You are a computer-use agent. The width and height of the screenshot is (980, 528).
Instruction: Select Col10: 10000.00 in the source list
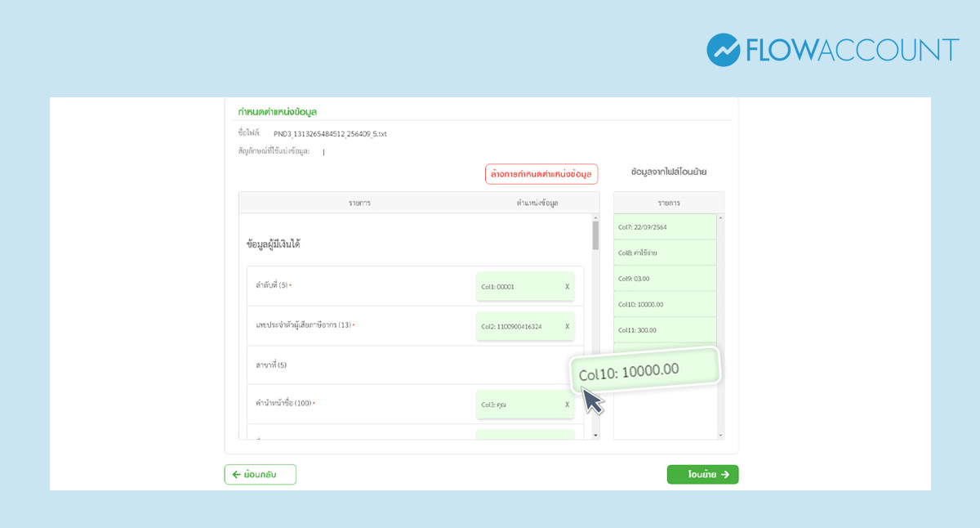point(665,304)
